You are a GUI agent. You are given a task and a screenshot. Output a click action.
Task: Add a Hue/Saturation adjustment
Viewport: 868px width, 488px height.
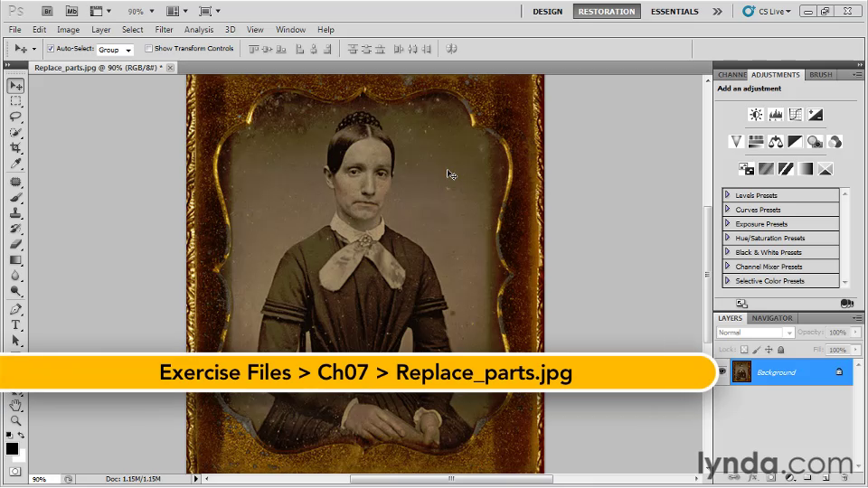(x=756, y=142)
